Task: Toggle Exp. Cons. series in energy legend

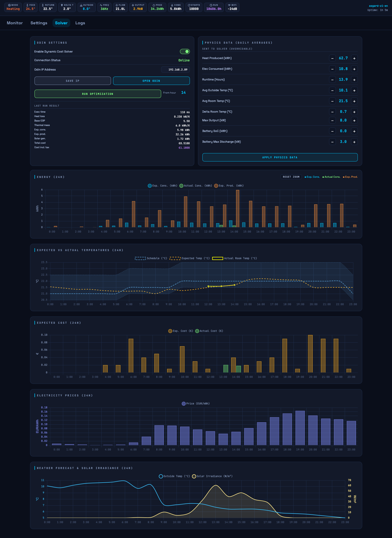Action: tap(150, 186)
